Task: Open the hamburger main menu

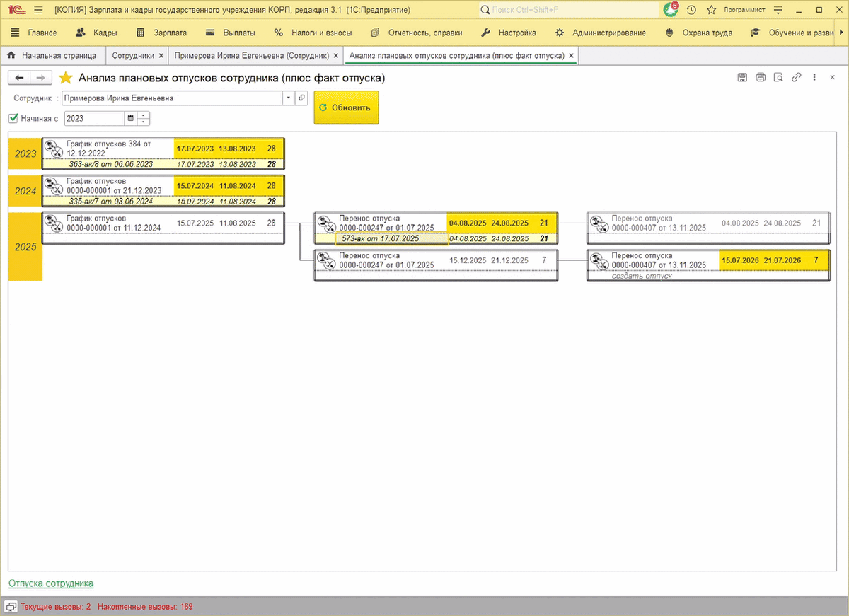Action: click(38, 10)
